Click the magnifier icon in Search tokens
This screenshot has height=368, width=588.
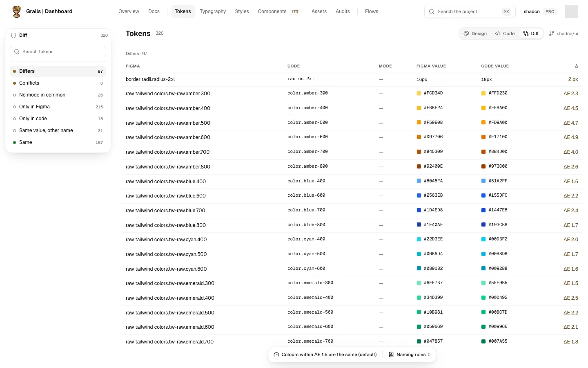[x=17, y=52]
